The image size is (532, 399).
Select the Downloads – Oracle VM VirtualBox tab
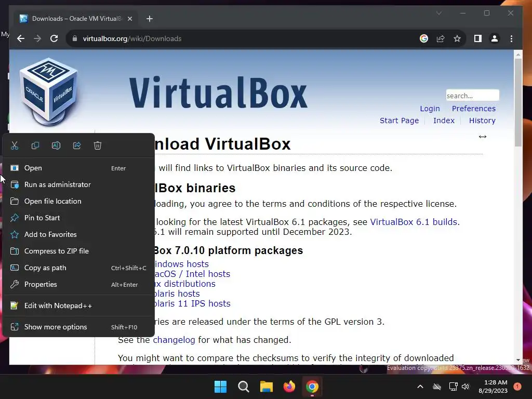click(75, 19)
